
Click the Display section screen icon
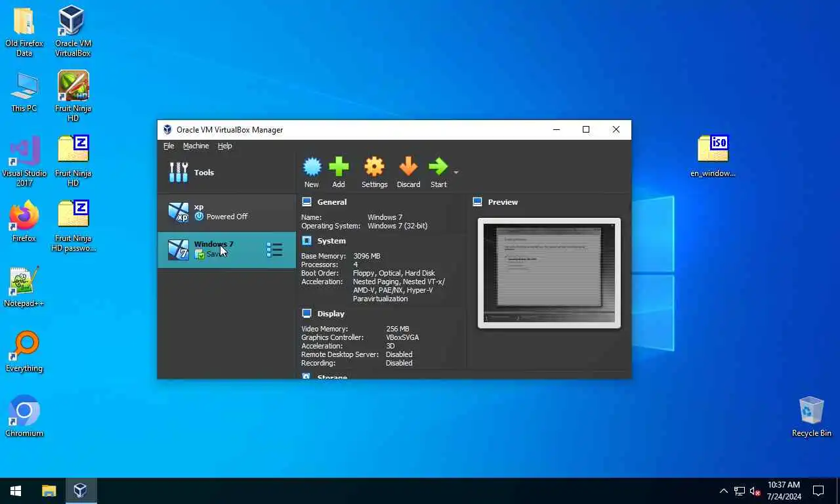pyautogui.click(x=306, y=314)
